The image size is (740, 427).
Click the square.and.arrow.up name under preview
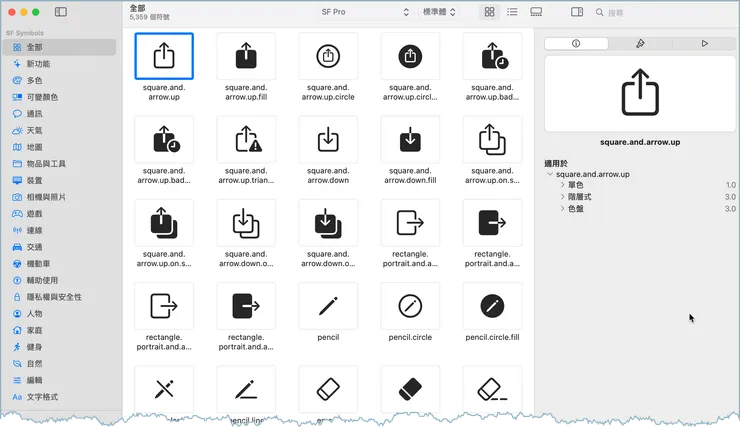click(640, 142)
